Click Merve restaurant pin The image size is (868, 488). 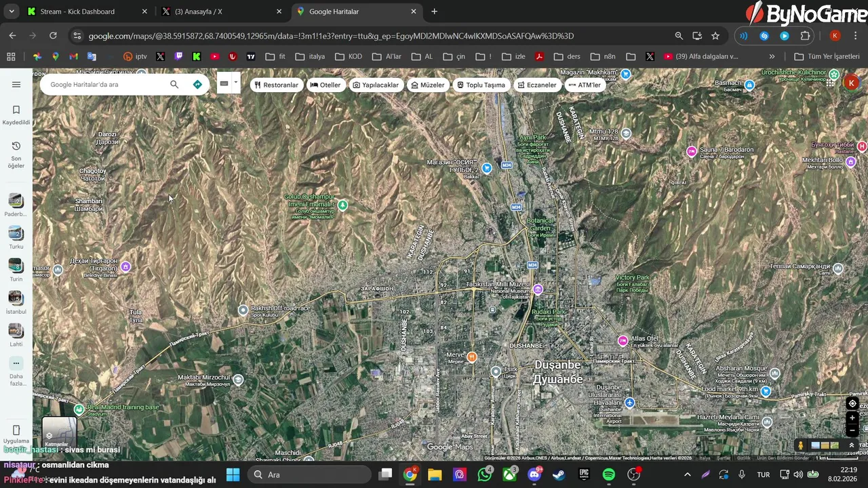472,357
